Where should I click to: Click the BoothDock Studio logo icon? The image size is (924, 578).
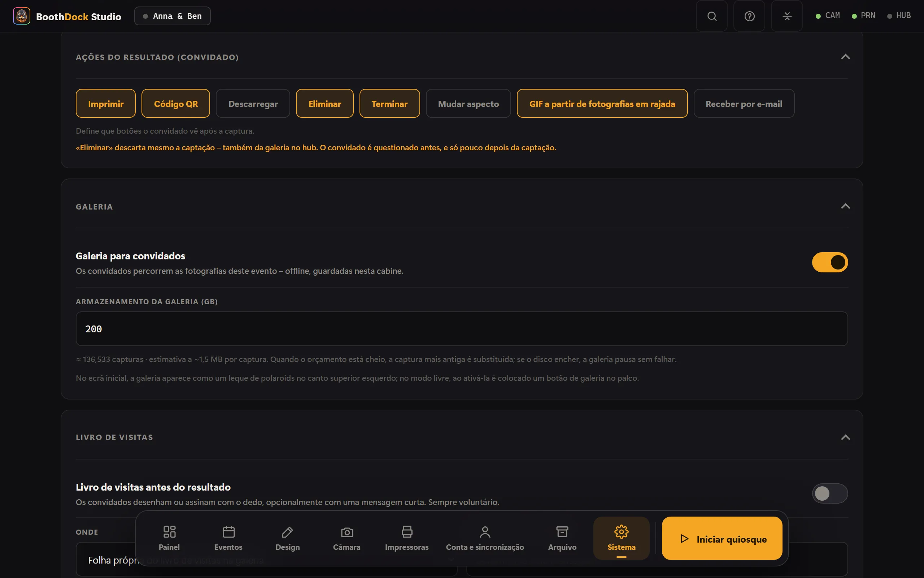(21, 16)
